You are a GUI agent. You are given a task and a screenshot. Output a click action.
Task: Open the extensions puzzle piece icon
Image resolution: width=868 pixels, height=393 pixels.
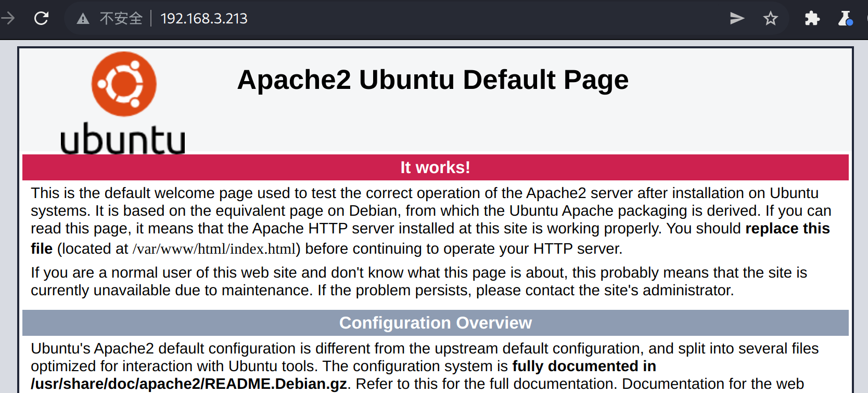(812, 19)
